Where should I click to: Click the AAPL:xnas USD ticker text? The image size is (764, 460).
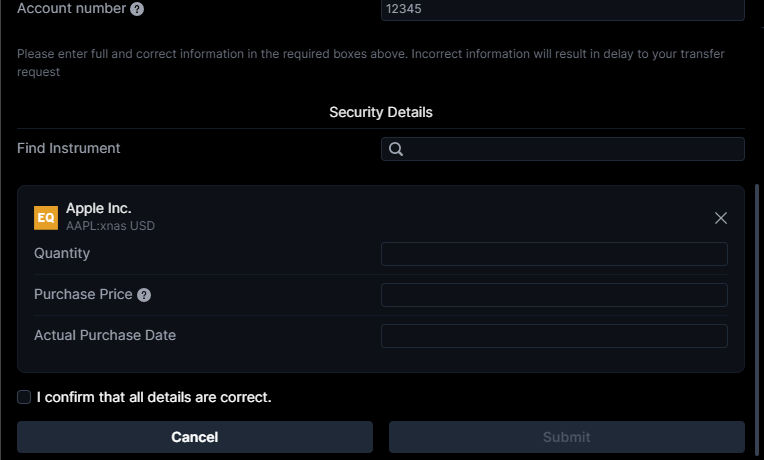(111, 226)
